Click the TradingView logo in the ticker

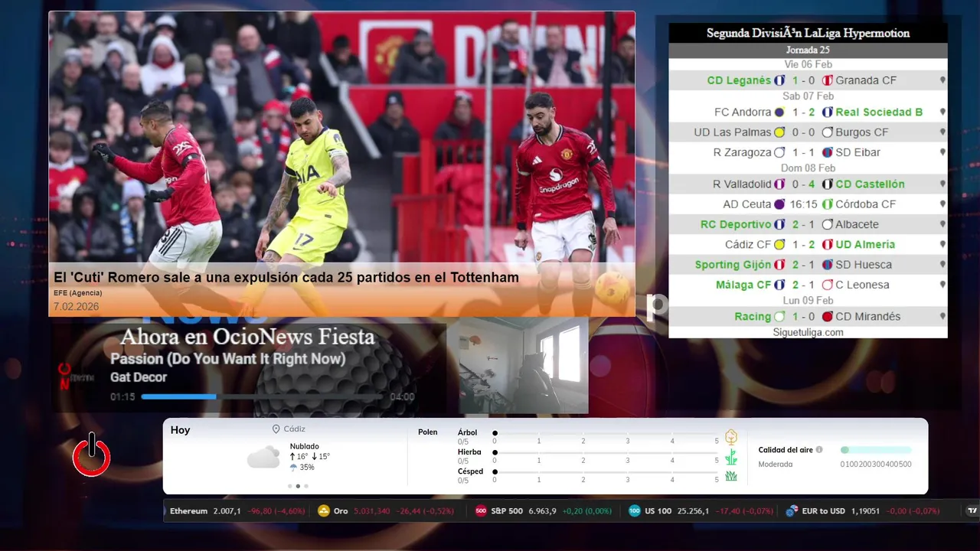[973, 511]
